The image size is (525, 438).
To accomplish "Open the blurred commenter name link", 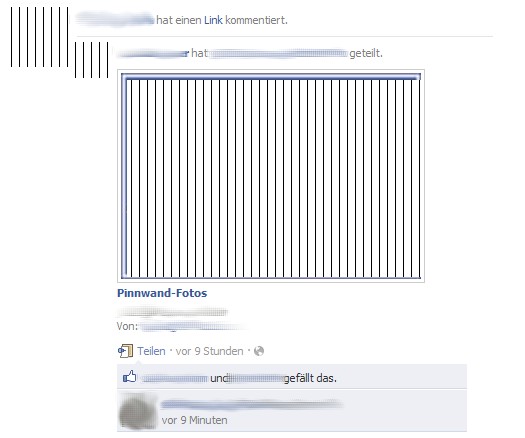I will (252, 404).
